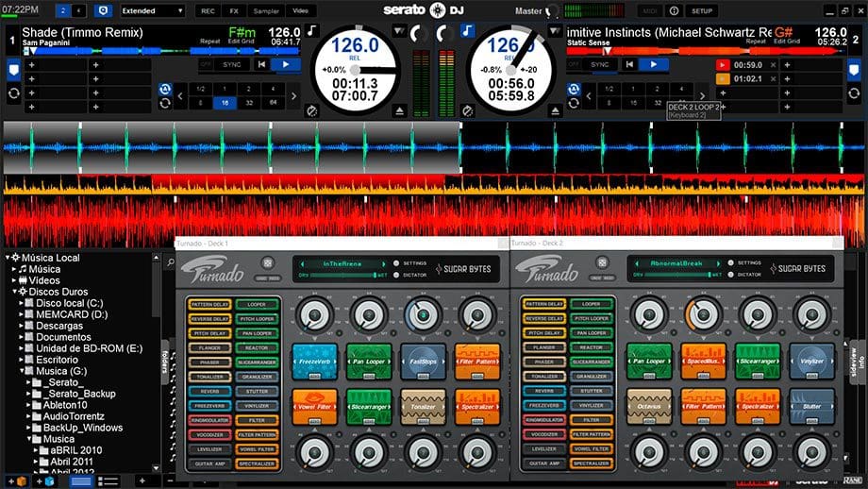
Task: Expand the Ableton10 folder
Action: point(28,405)
